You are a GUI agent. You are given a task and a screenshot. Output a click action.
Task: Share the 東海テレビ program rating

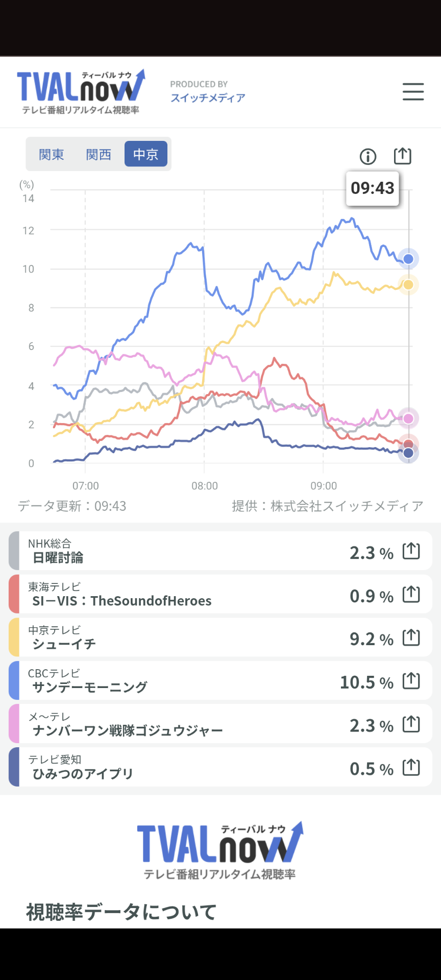click(x=411, y=595)
